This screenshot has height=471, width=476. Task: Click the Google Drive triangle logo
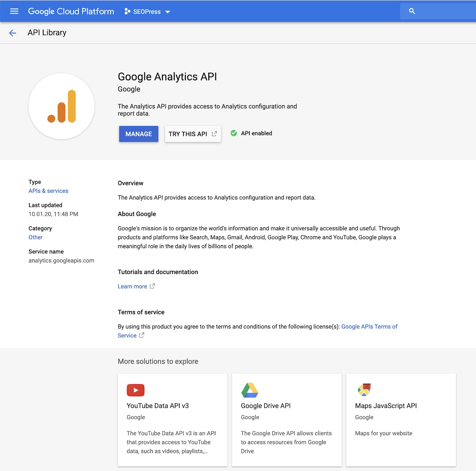point(250,390)
